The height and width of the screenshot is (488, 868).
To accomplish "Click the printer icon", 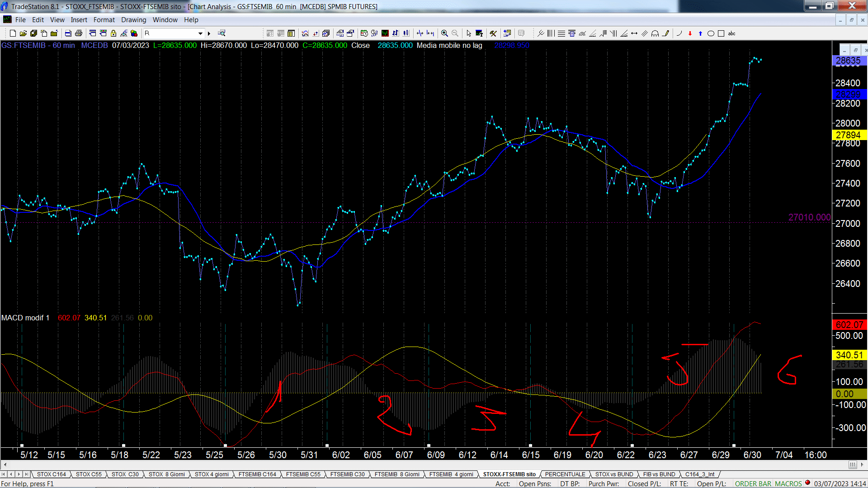I will (x=79, y=33).
